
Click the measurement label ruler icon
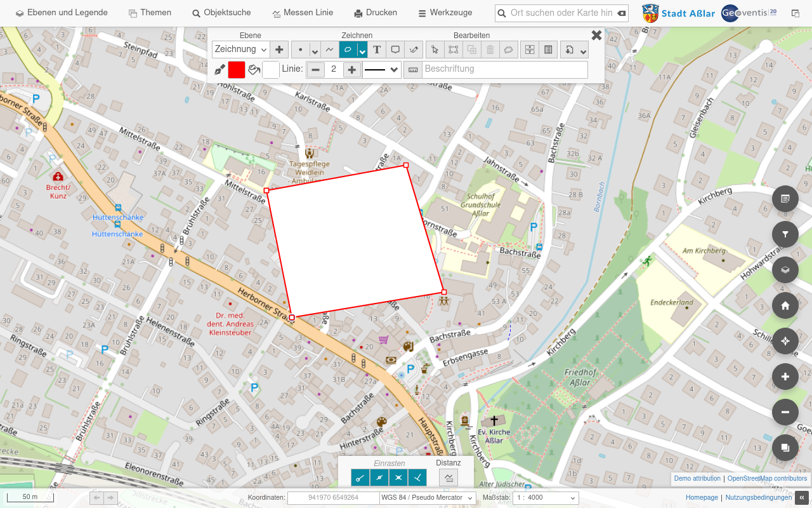[x=413, y=70]
